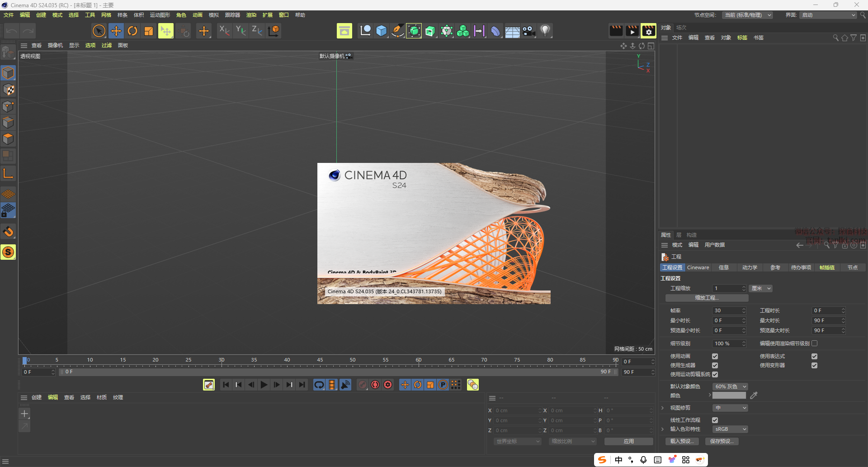
Task: Click the 缩放工程... button
Action: (707, 298)
